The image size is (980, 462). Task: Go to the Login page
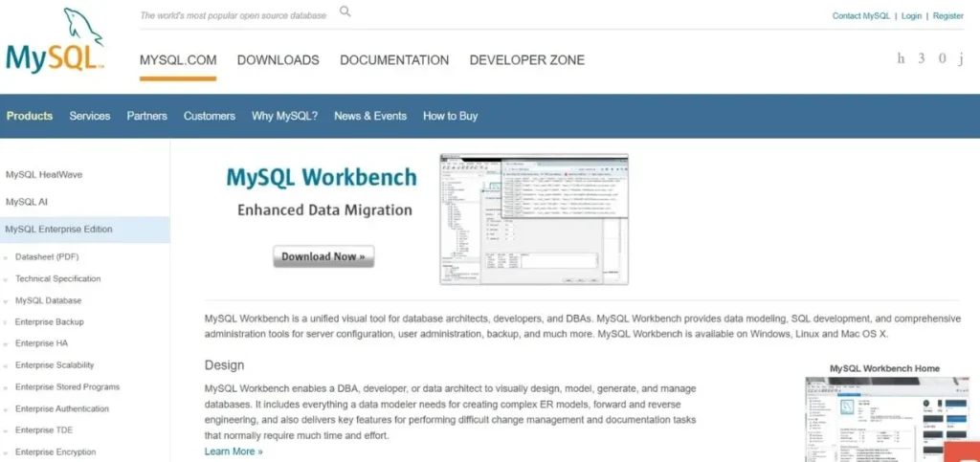(x=911, y=16)
